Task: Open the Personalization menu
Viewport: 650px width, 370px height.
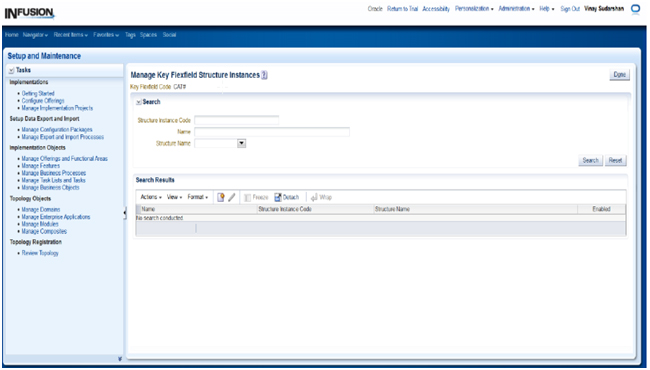Action: [474, 9]
